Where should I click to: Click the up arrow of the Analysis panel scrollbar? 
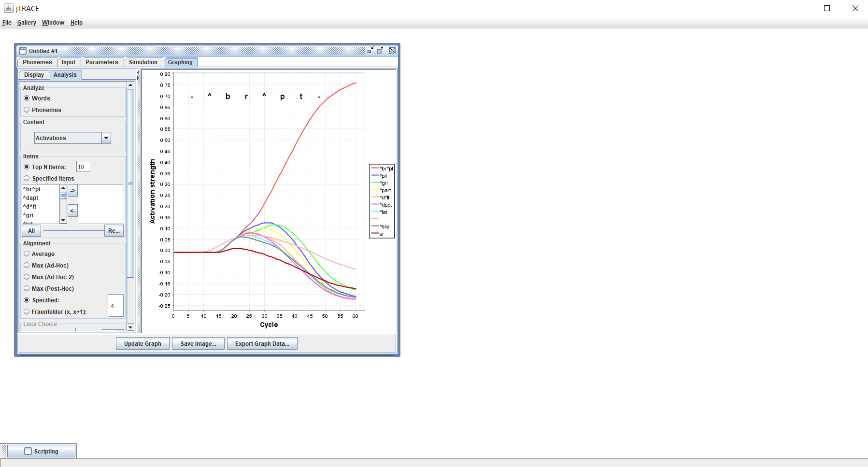click(130, 85)
